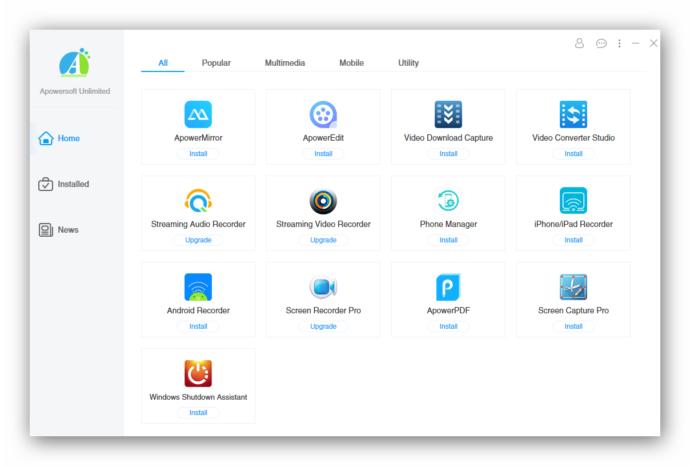
Task: Install iPhone/iPad Recorder
Action: [x=573, y=240]
